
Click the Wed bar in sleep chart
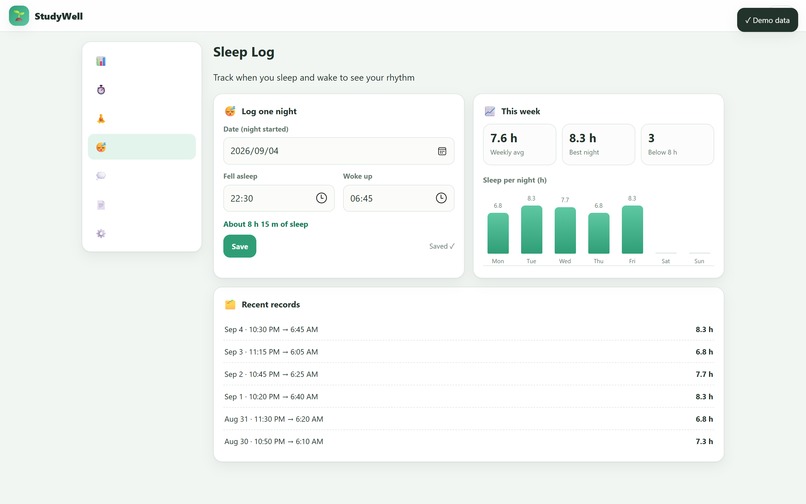pyautogui.click(x=565, y=230)
